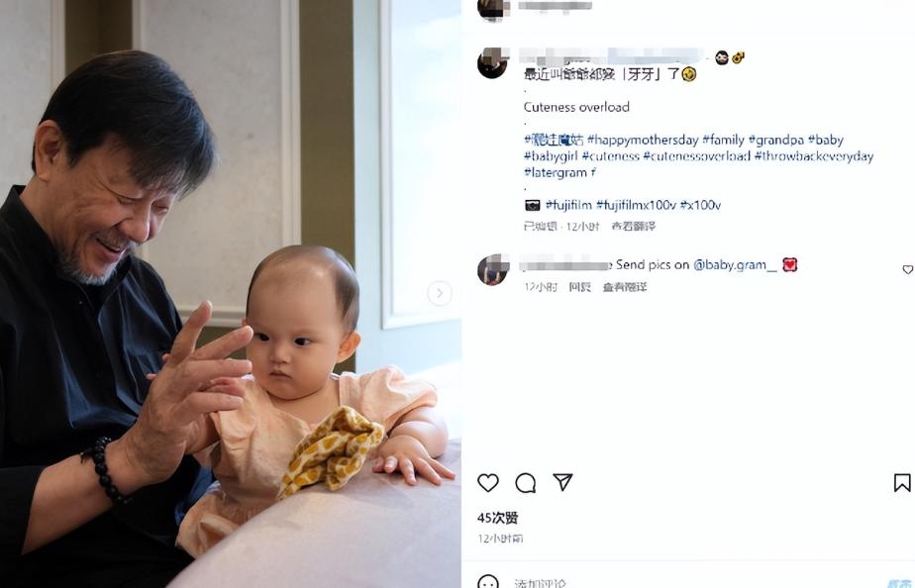This screenshot has height=588, width=915.
Task: Open the grandfather and baby photo
Action: [x=231, y=294]
